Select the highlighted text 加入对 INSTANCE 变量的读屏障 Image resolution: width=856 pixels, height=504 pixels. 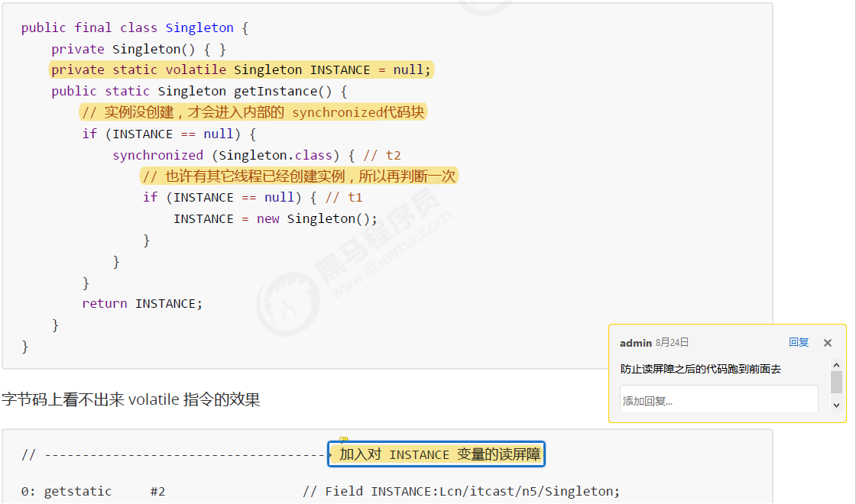(439, 454)
